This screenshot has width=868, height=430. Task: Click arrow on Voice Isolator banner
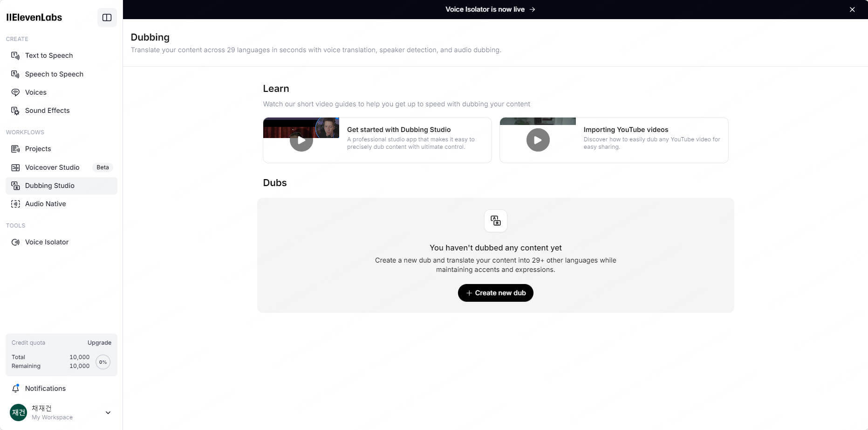coord(532,9)
